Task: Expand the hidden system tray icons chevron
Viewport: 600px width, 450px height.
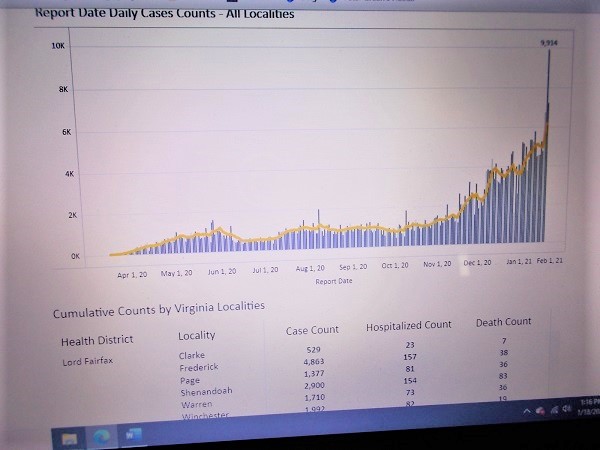Action: (528, 410)
